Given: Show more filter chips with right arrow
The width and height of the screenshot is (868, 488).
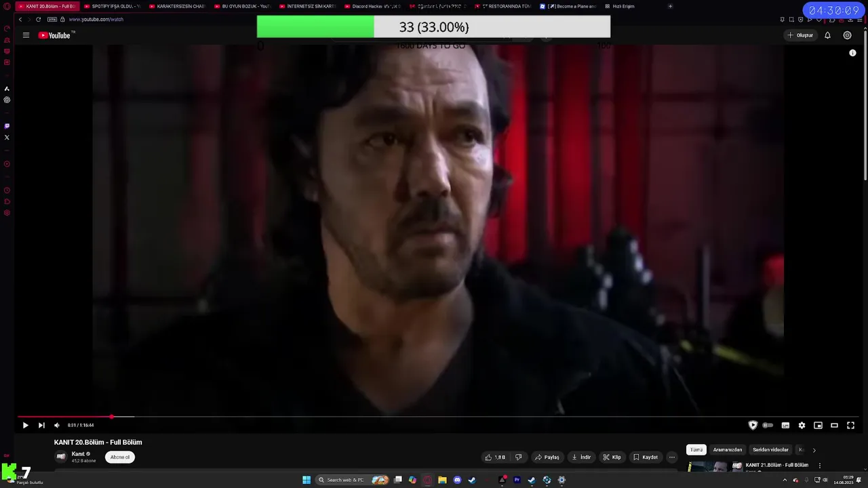Looking at the screenshot, I should [x=814, y=449].
